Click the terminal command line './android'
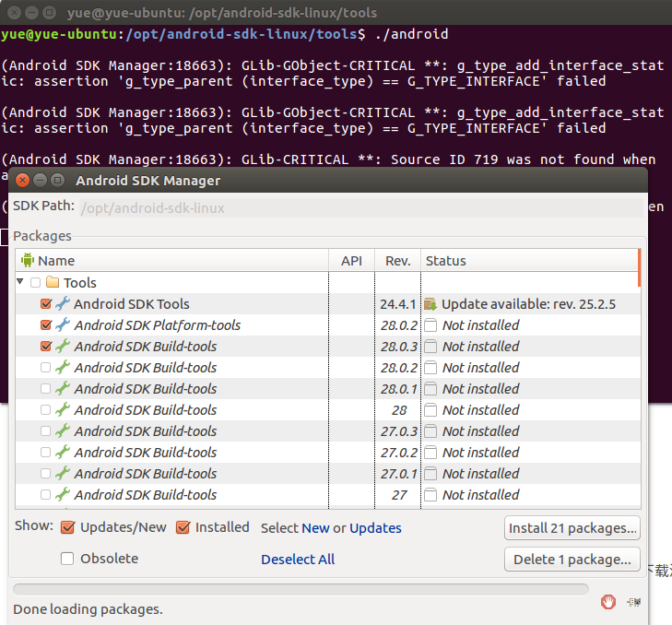 (x=411, y=34)
